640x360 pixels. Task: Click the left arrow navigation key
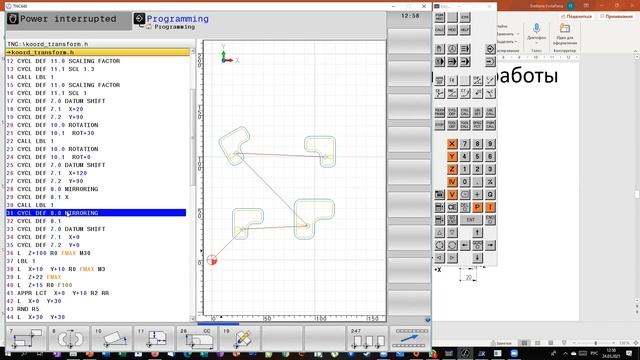point(464,245)
